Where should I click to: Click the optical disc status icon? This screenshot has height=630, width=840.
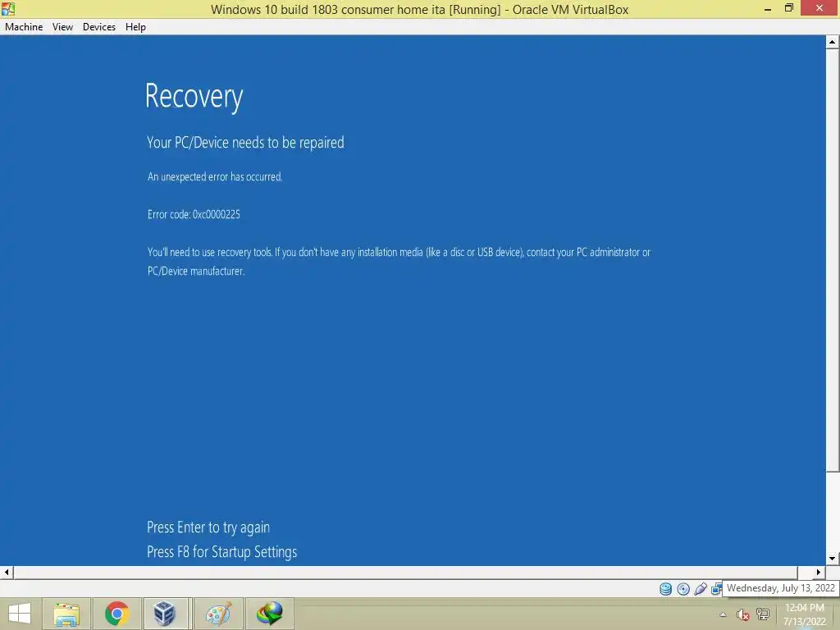point(683,589)
